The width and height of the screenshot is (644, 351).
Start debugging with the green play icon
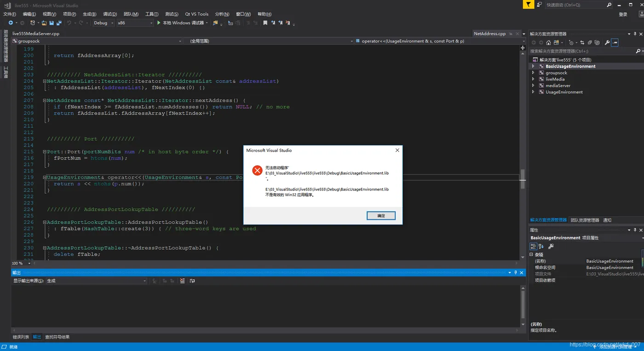[x=159, y=23]
